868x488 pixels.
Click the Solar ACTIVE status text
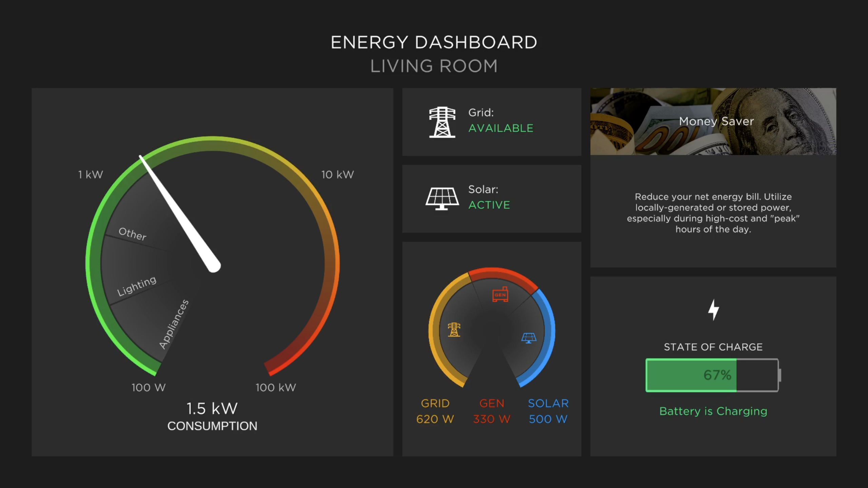(x=489, y=205)
